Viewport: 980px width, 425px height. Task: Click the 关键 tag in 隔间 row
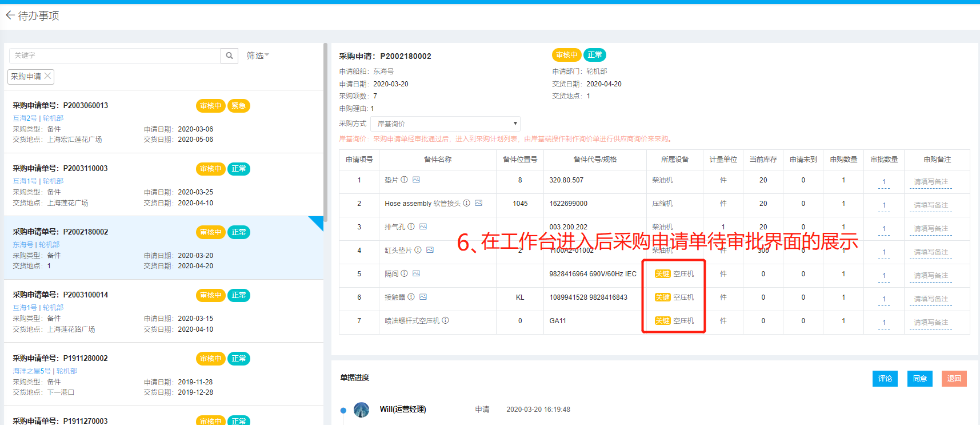click(662, 274)
